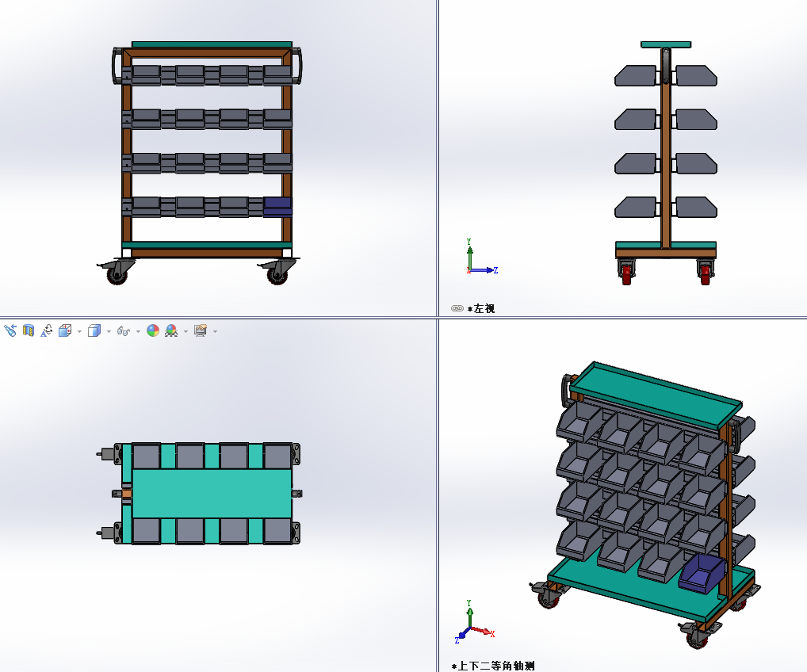Viewport: 807px width, 672px height.
Task: Click the "*左视" view label
Action: click(481, 308)
